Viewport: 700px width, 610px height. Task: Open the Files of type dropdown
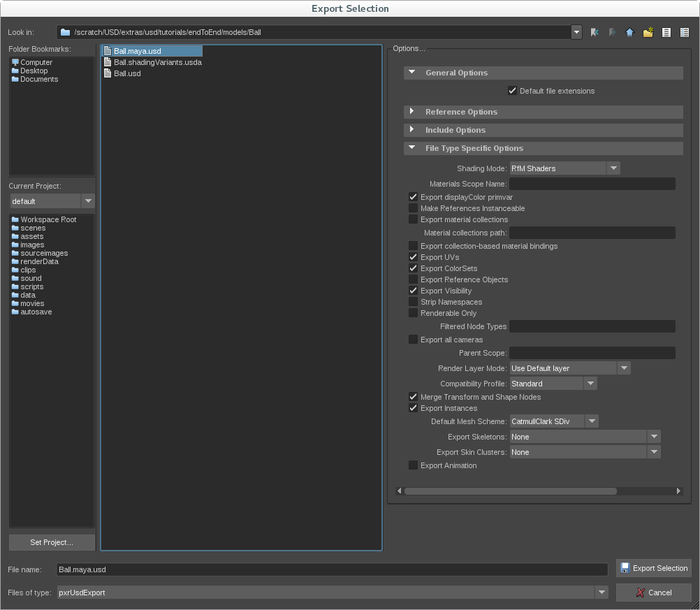click(332, 593)
